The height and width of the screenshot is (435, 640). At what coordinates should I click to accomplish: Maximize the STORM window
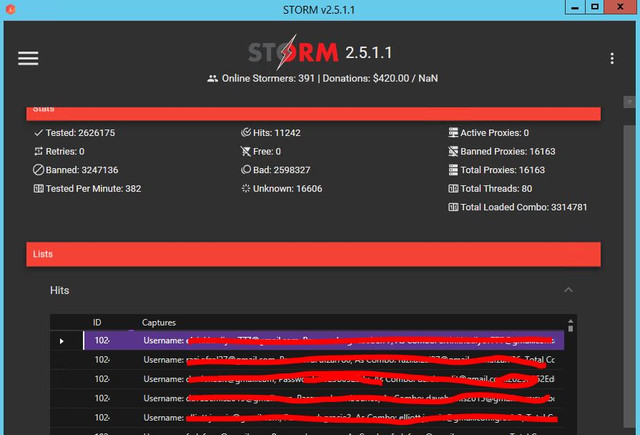click(595, 7)
